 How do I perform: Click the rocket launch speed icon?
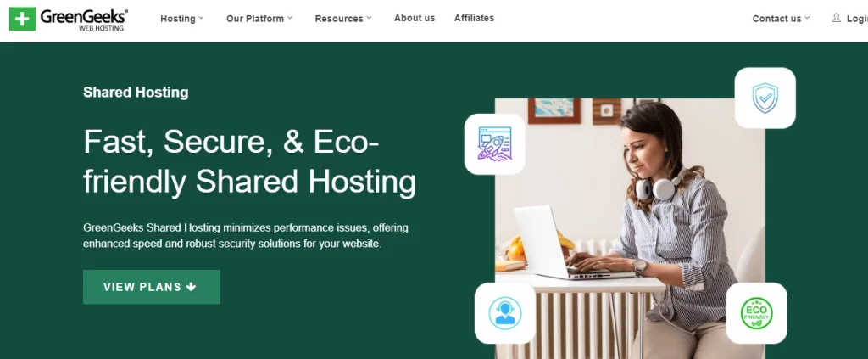click(494, 144)
